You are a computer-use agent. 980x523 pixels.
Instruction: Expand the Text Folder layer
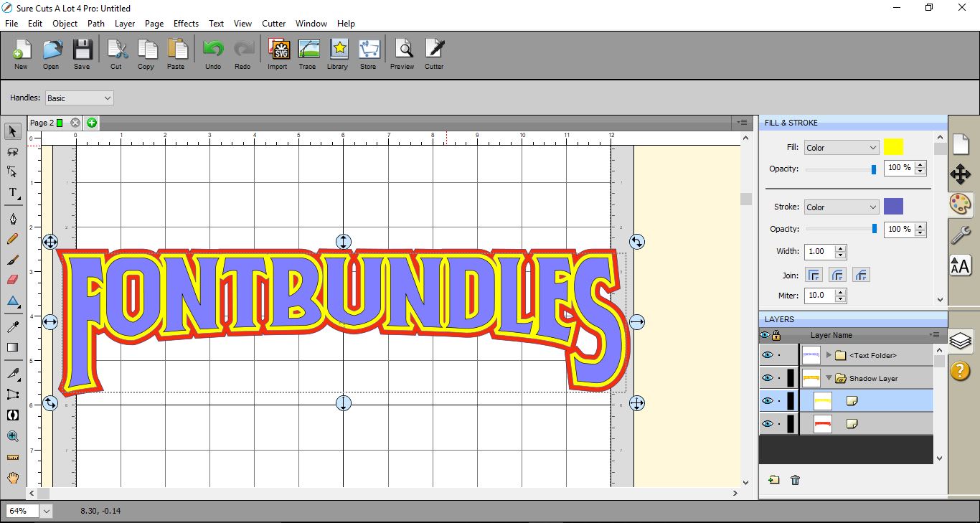(x=829, y=355)
